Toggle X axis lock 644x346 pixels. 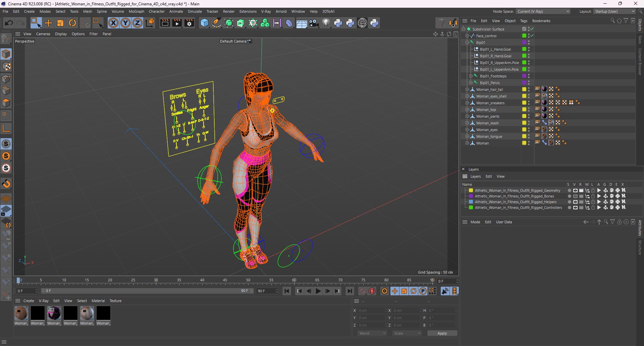(x=113, y=23)
